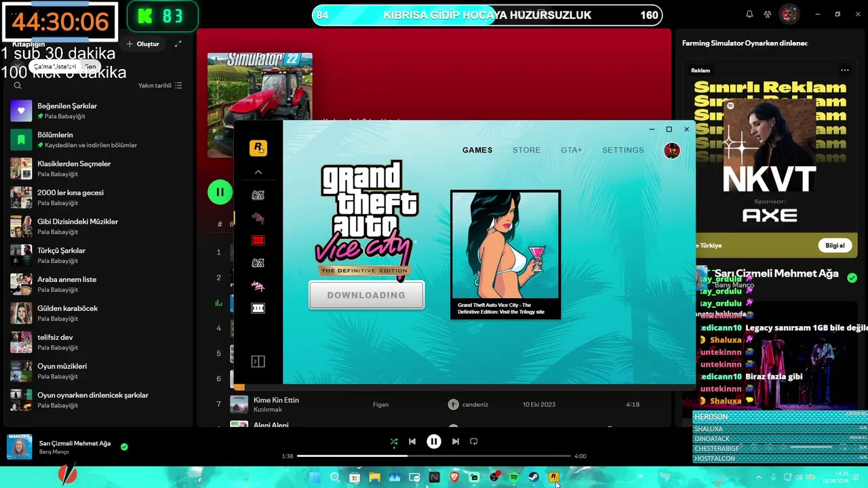Open Beğenilen Şarkılar playlist
The height and width of the screenshot is (488, 868).
97,110
